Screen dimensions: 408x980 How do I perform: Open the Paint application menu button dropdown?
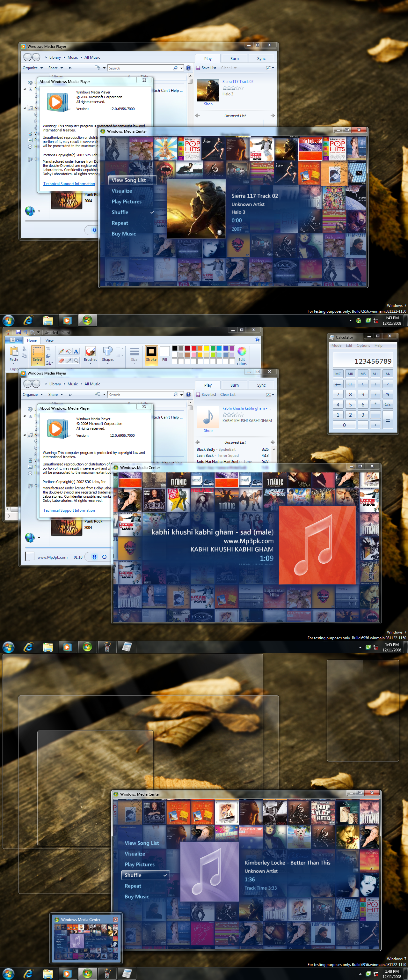14,340
